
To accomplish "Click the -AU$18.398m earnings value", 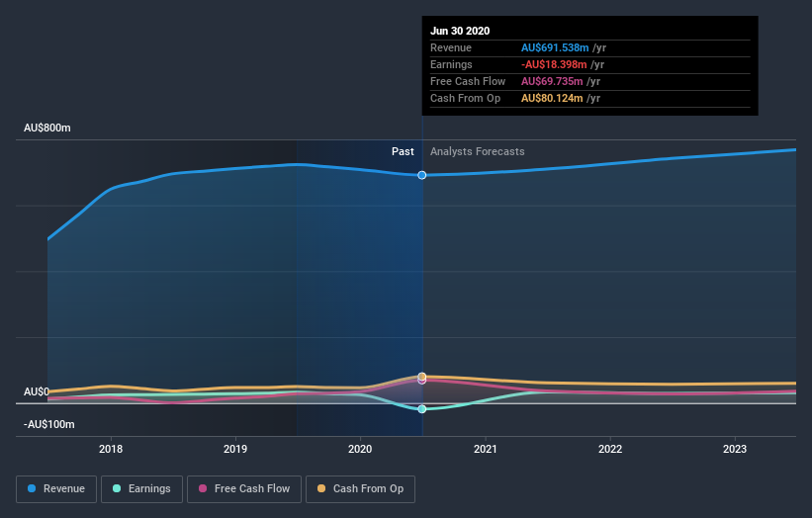I will pyautogui.click(x=554, y=64).
